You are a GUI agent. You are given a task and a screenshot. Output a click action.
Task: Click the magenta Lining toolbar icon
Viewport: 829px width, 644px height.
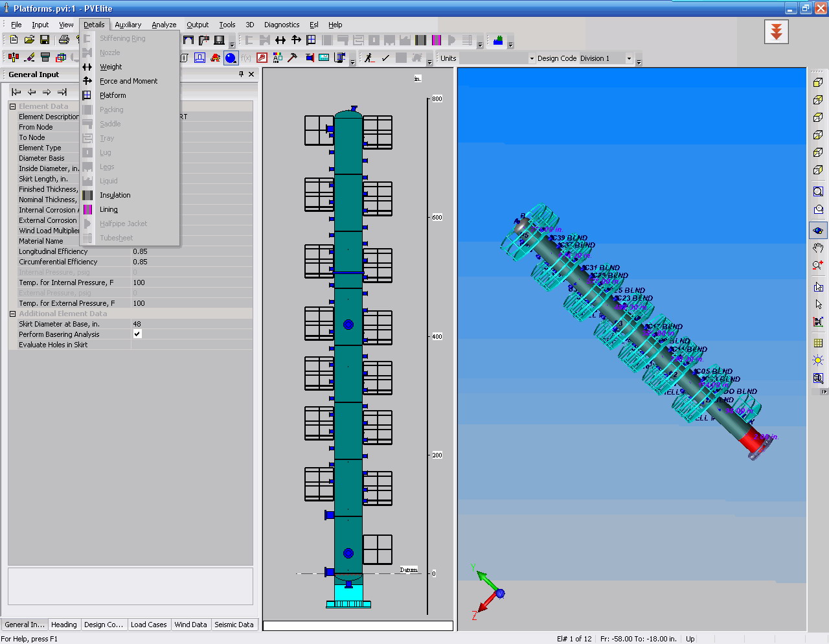tap(437, 40)
